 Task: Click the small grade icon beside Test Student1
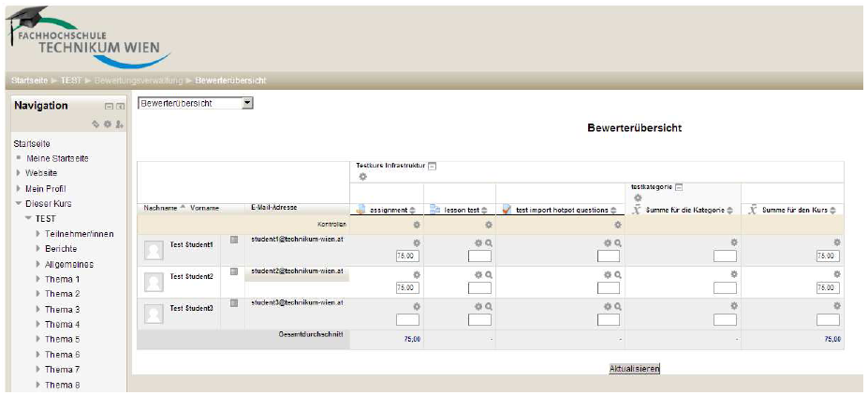coord(234,240)
